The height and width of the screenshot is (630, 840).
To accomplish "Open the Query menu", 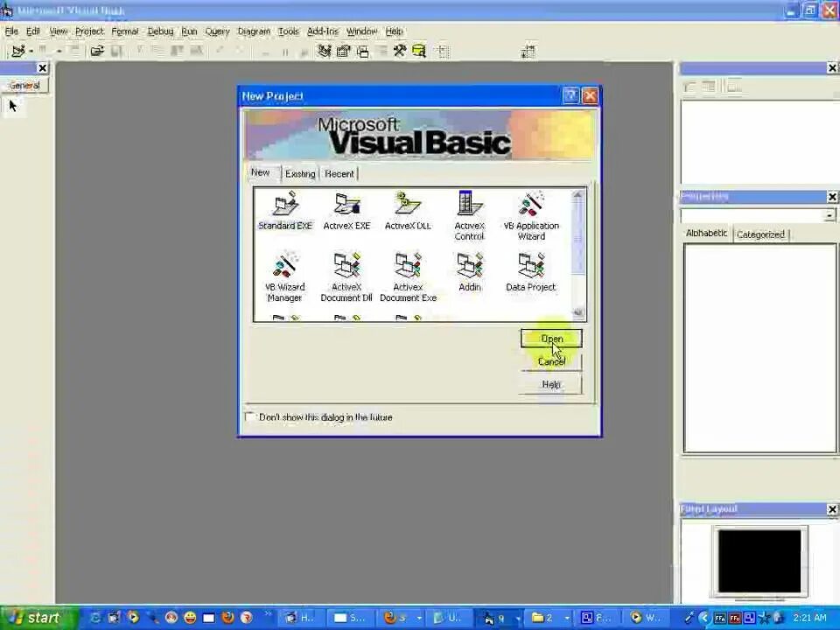I will [x=218, y=31].
